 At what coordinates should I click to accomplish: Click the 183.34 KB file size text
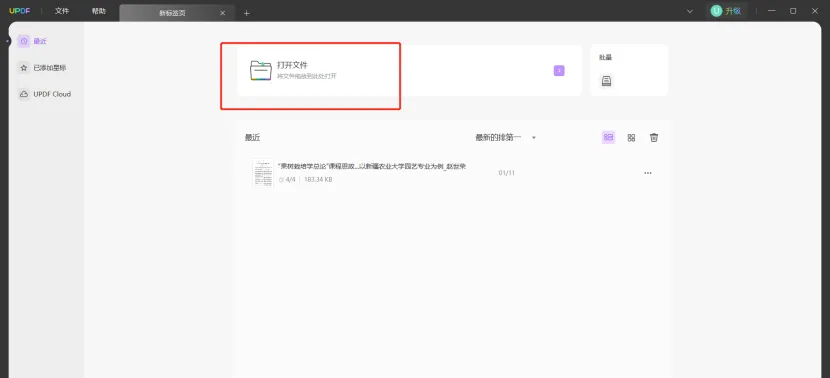point(318,180)
